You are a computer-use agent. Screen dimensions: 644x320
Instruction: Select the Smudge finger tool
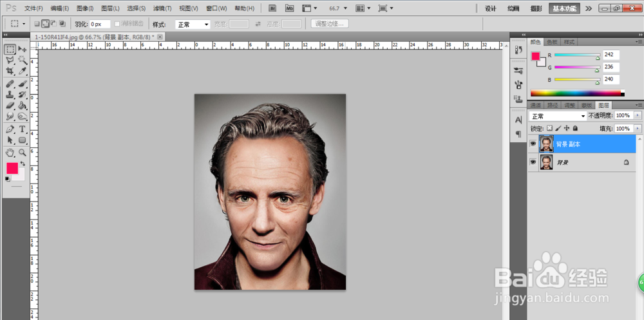tap(10, 117)
